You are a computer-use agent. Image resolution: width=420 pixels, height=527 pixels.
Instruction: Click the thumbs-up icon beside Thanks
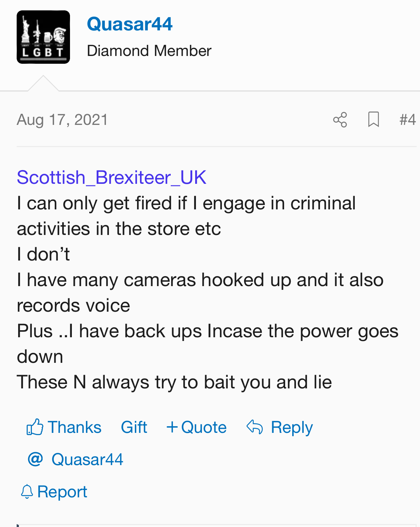pos(35,427)
